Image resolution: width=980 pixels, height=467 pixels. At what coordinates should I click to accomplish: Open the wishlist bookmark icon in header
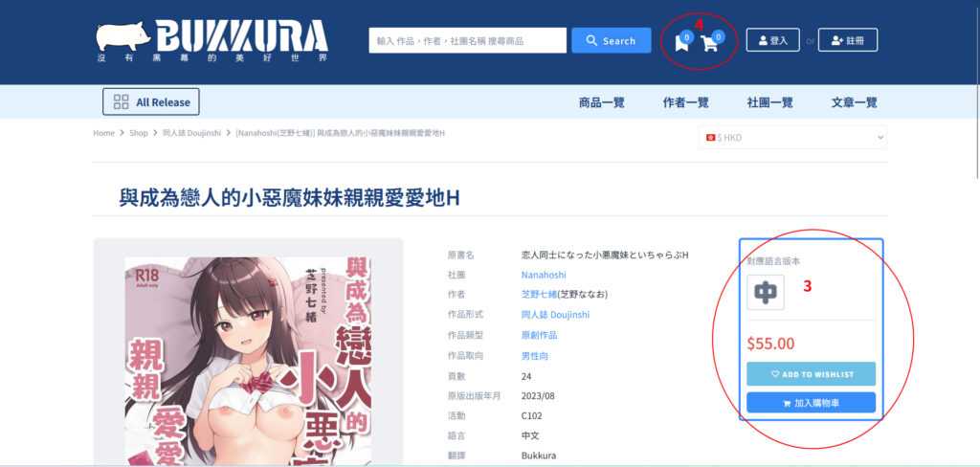pos(681,43)
